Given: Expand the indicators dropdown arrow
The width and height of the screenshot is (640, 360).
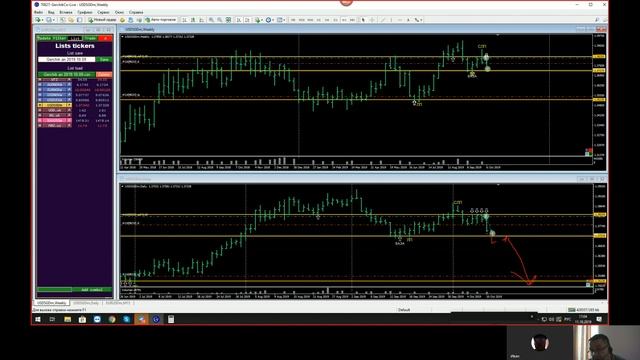Looking at the screenshot, I should pos(262,20).
